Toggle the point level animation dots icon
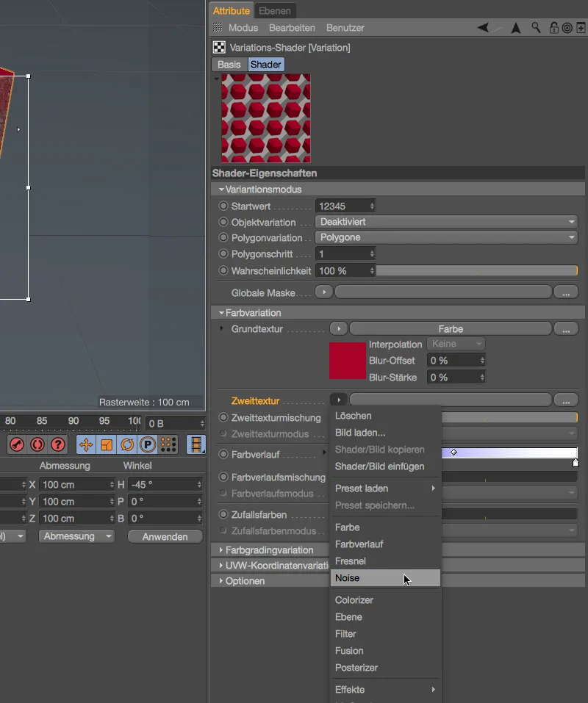Image resolution: width=588 pixels, height=703 pixels. coord(168,444)
